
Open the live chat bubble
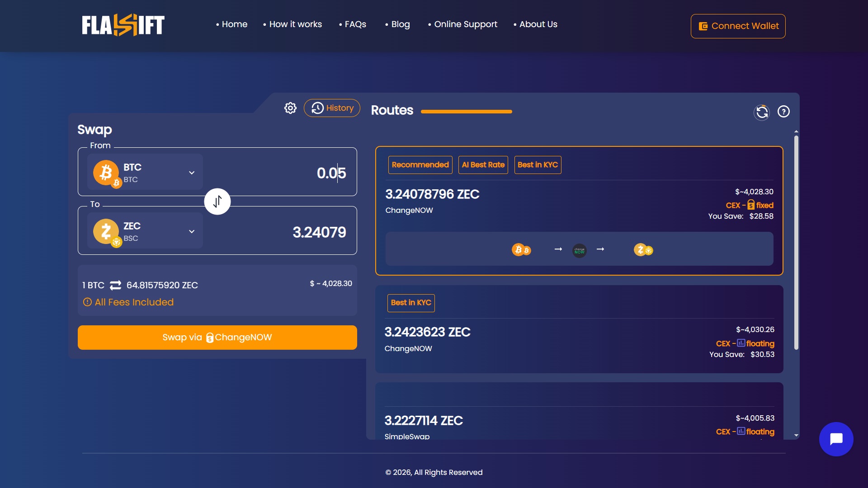click(836, 439)
